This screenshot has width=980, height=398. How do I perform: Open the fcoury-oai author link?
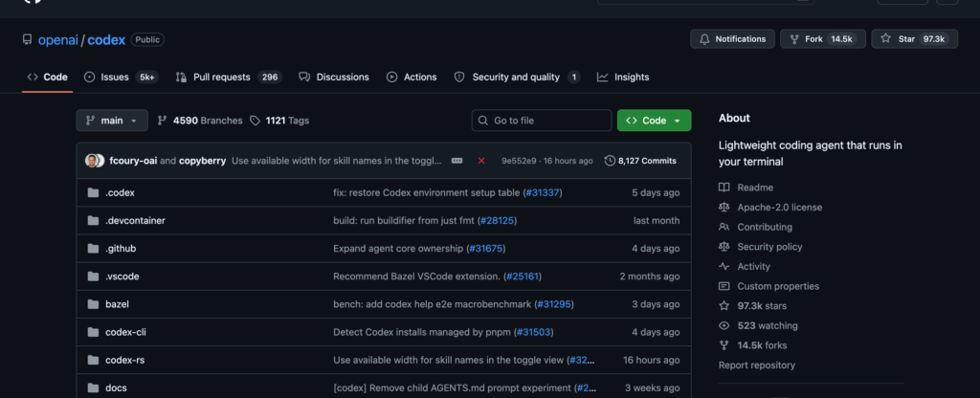click(133, 161)
